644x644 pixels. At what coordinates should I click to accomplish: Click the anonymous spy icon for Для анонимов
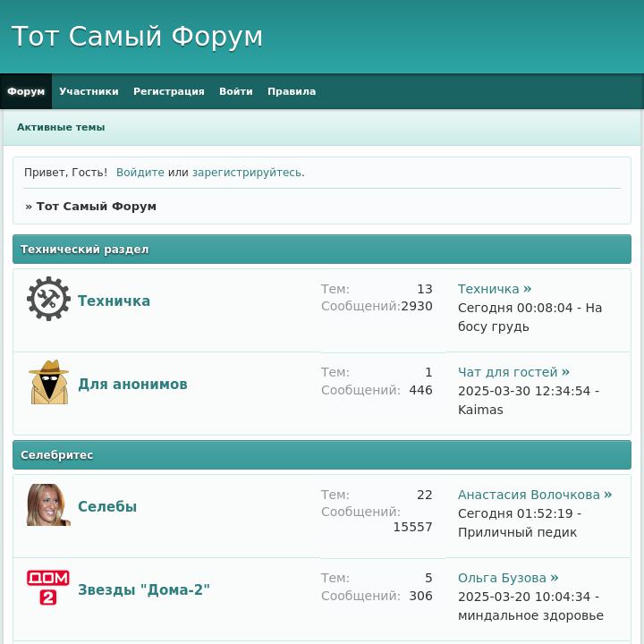(x=49, y=382)
